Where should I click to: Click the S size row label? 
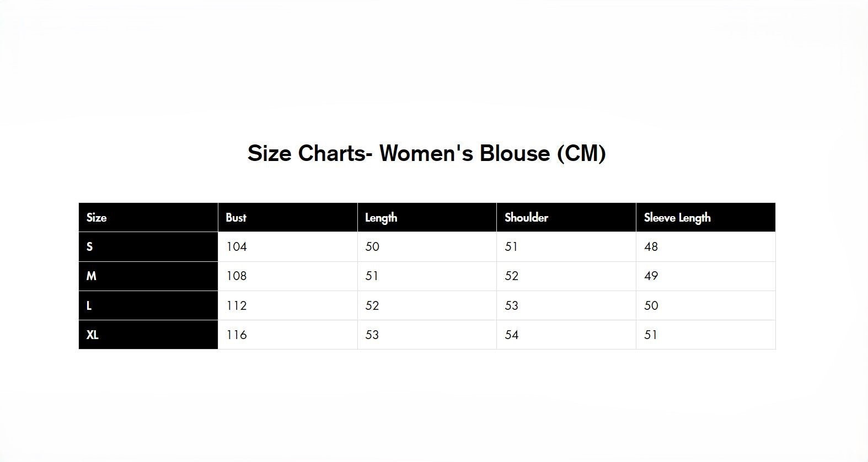point(89,246)
